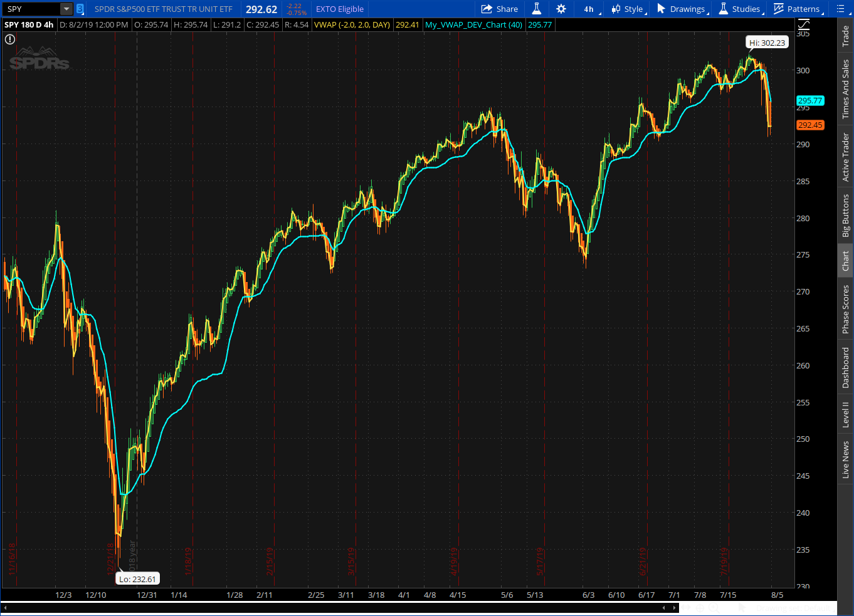
Task: Click the 8/5 date on the time axis
Action: tap(777, 595)
